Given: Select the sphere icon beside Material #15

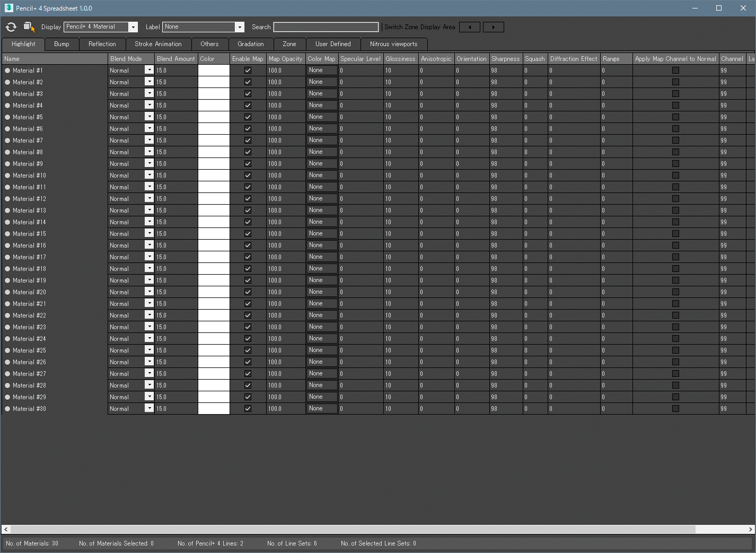Looking at the screenshot, I should [7, 233].
